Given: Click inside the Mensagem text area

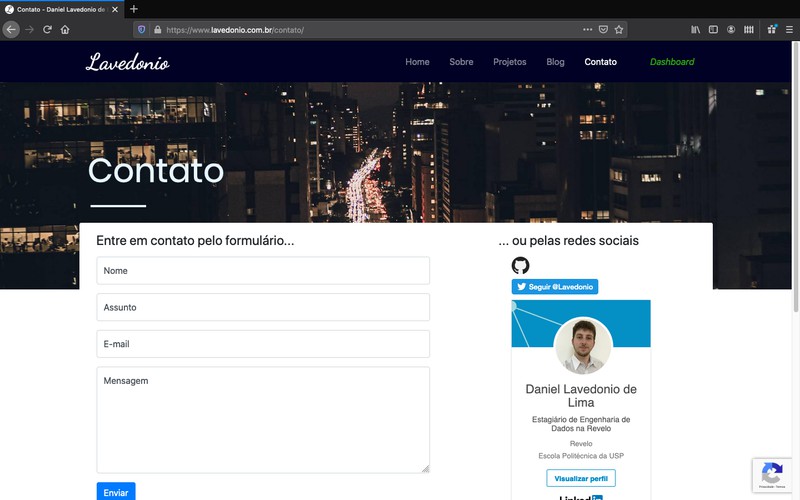Looking at the screenshot, I should [x=263, y=420].
